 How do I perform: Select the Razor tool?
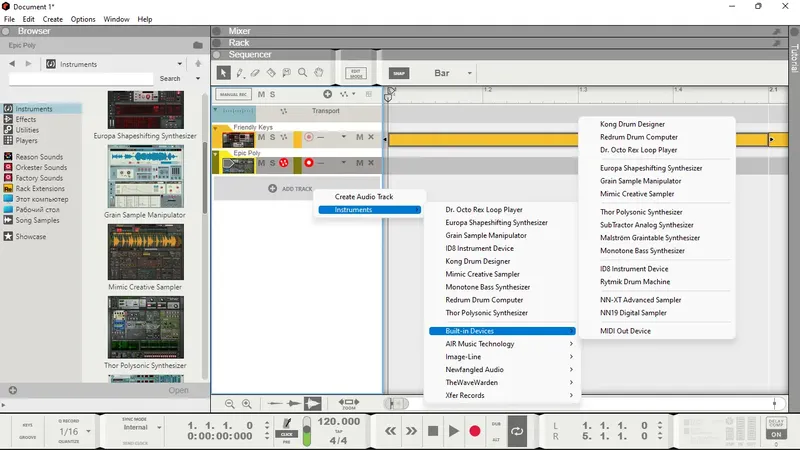271,73
